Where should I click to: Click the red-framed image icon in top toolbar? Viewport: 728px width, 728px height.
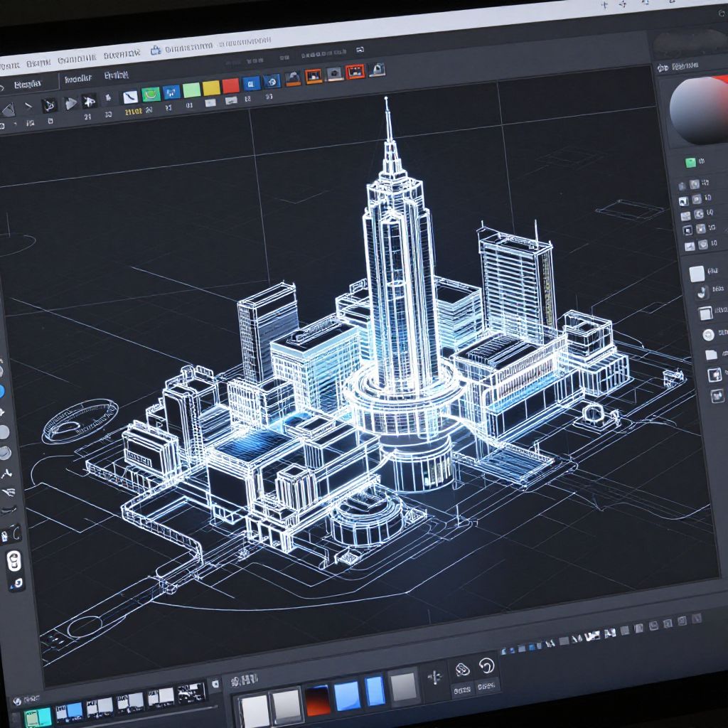pyautogui.click(x=355, y=71)
